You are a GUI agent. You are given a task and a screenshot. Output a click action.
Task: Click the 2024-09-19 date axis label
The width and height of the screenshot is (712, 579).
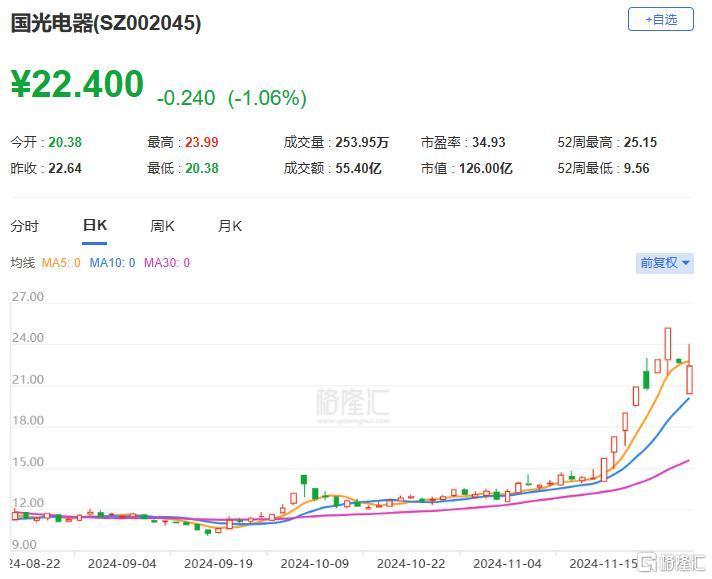pyautogui.click(x=218, y=564)
